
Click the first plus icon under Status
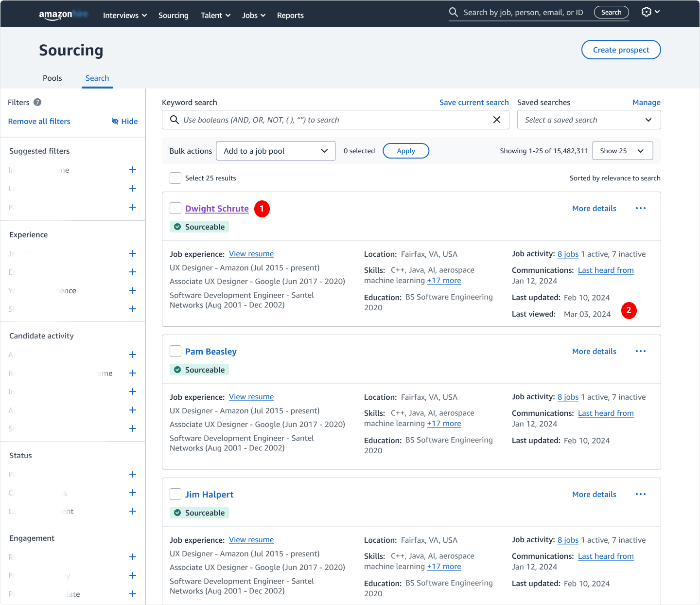[x=133, y=474]
